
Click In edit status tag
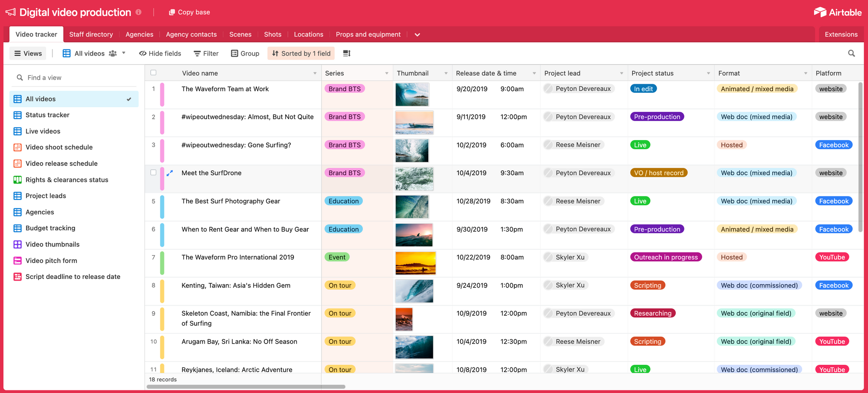[x=643, y=88]
